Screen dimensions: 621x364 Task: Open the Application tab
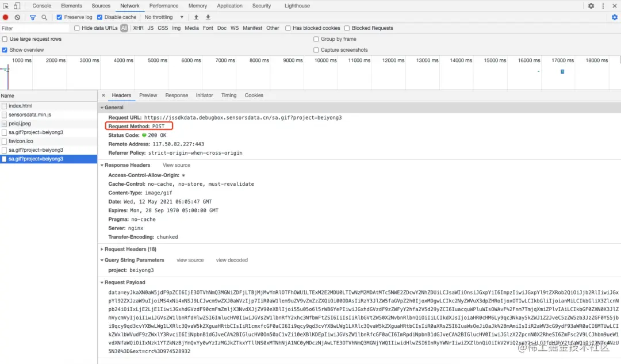[x=229, y=6]
